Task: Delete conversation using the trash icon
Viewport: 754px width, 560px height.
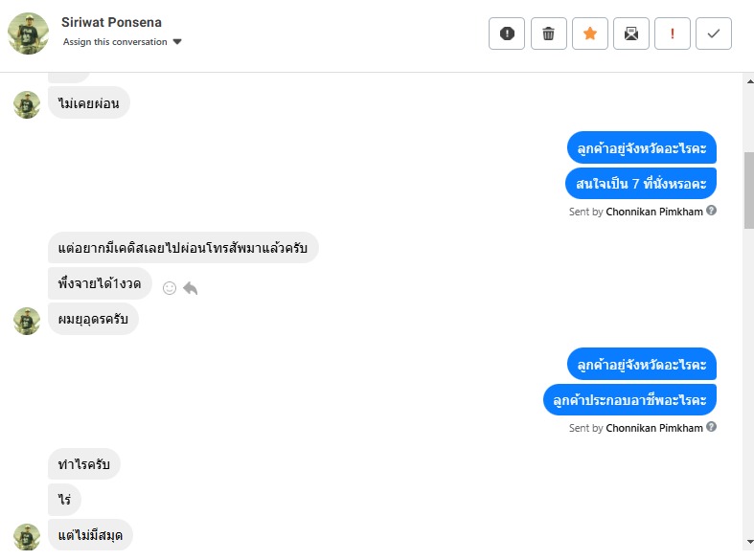Action: pyautogui.click(x=548, y=34)
